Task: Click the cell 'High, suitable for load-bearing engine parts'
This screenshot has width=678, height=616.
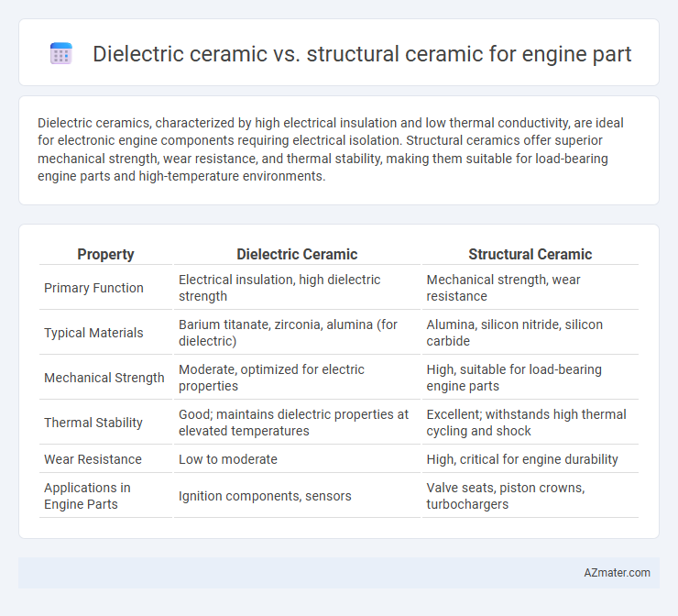Action: coord(530,378)
